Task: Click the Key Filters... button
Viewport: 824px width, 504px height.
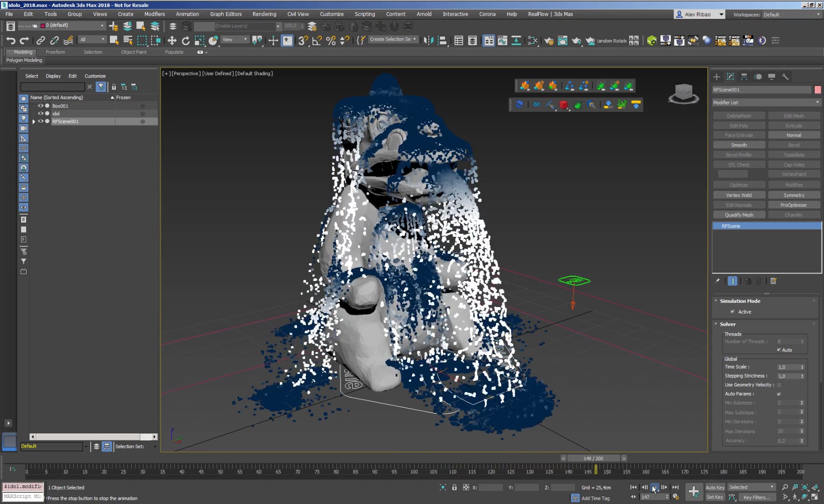Action: 758,497
